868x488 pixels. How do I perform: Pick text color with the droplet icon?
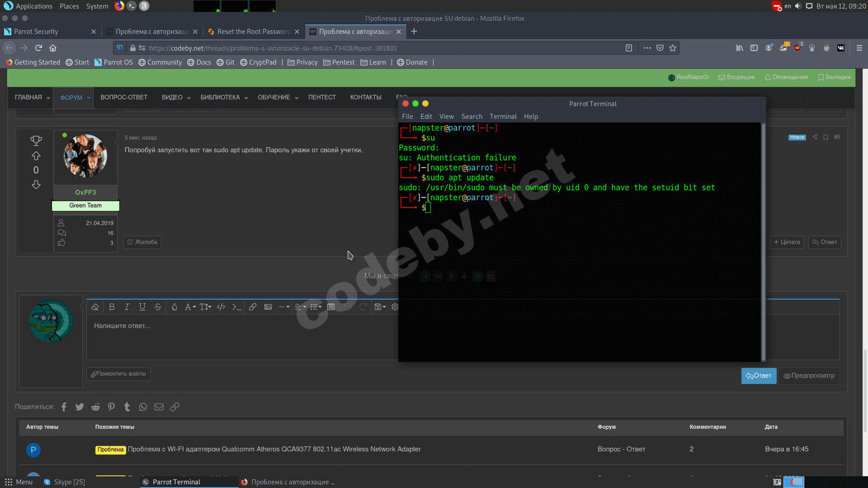point(174,307)
